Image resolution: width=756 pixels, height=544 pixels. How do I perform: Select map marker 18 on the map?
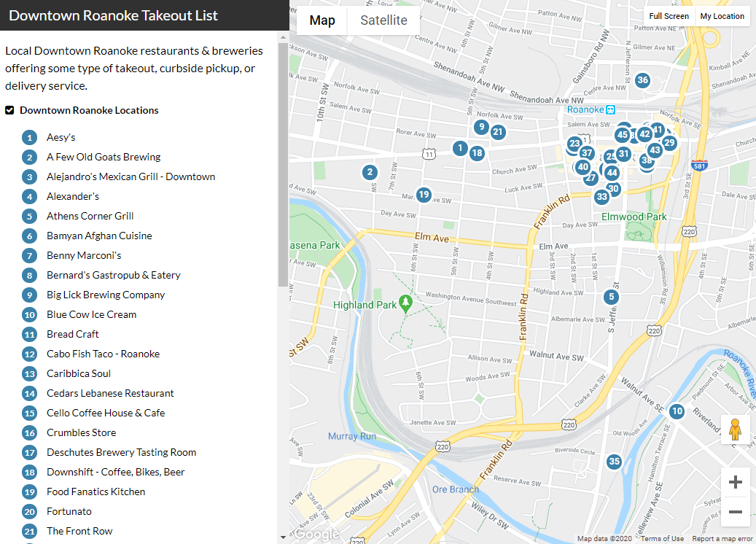click(477, 153)
